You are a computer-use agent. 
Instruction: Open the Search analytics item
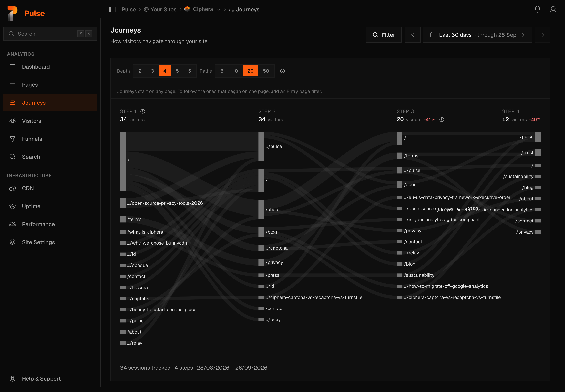pos(50,157)
